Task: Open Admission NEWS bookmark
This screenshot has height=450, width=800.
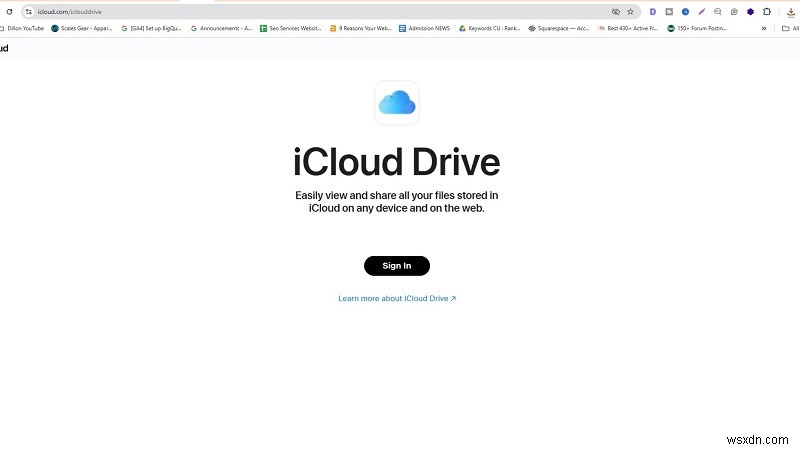Action: coord(424,29)
